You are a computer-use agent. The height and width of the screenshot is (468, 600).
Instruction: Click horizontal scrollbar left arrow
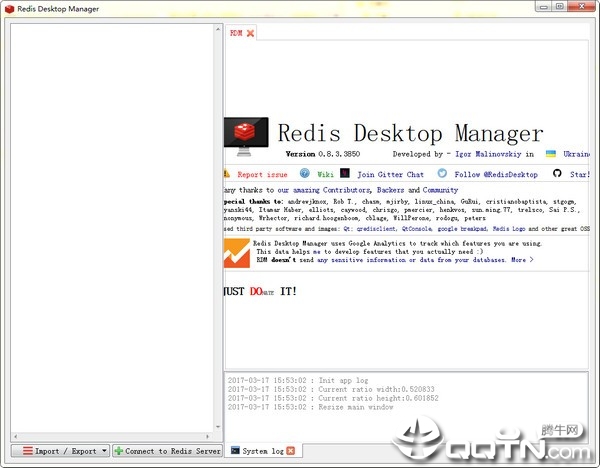[15, 437]
